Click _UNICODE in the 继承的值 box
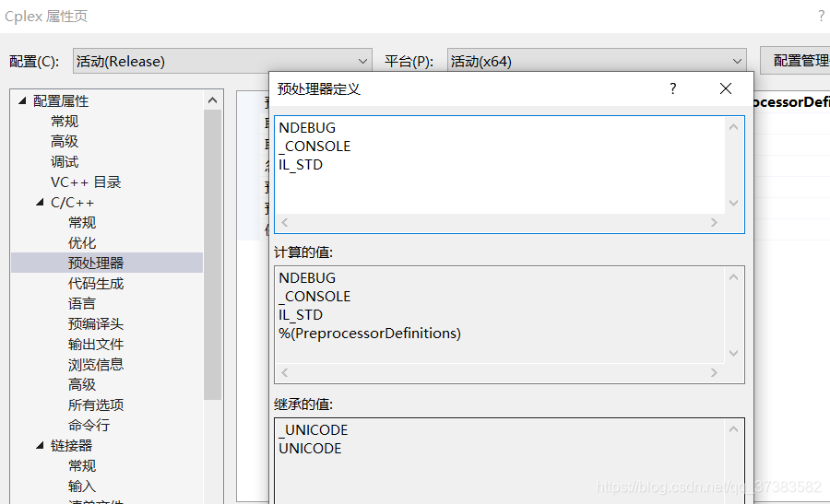The image size is (830, 504). 314,430
